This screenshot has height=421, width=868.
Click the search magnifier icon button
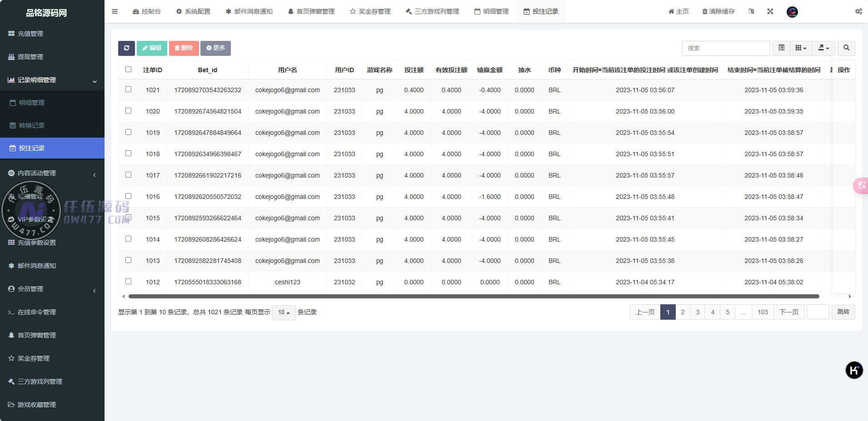pyautogui.click(x=846, y=48)
